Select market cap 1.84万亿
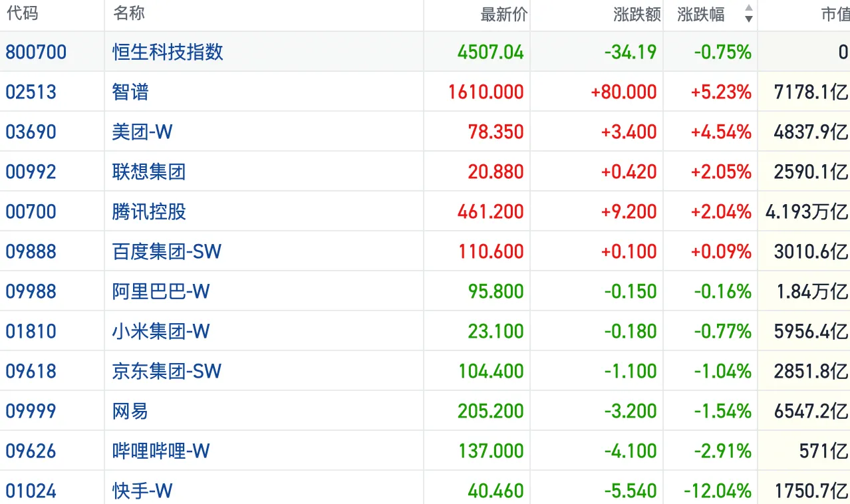This screenshot has height=504, width=850. (x=813, y=291)
